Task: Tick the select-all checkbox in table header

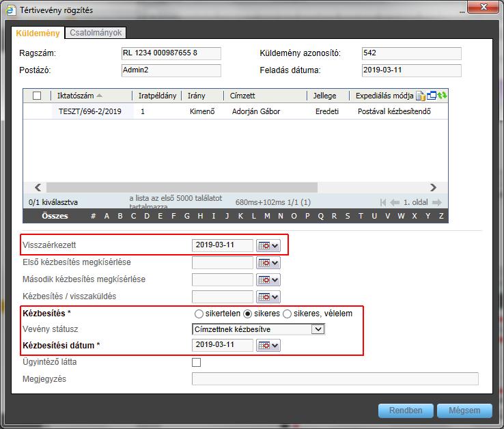Action: point(37,96)
